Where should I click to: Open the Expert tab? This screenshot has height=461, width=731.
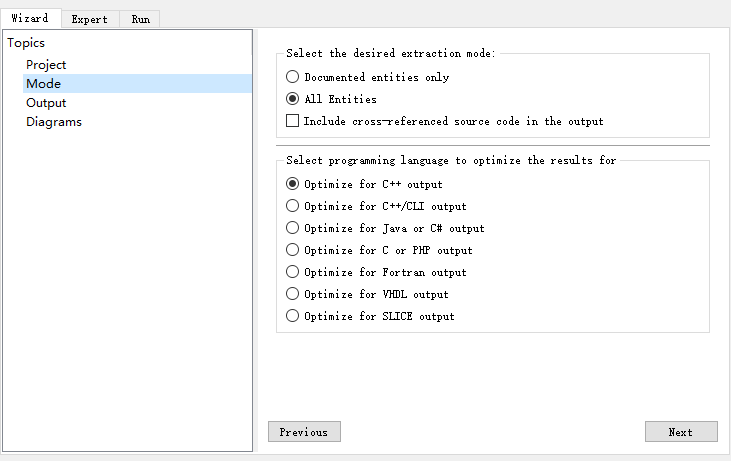click(90, 19)
